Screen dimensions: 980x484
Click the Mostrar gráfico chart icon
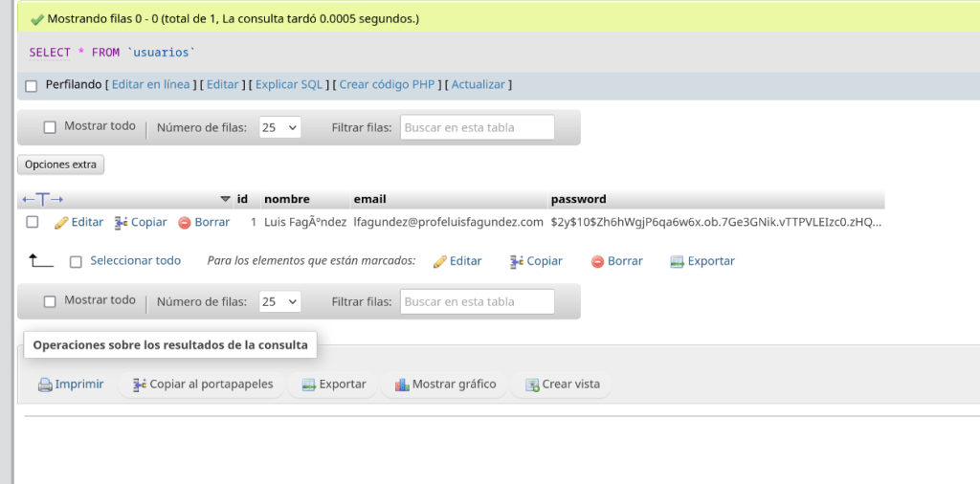(x=402, y=385)
